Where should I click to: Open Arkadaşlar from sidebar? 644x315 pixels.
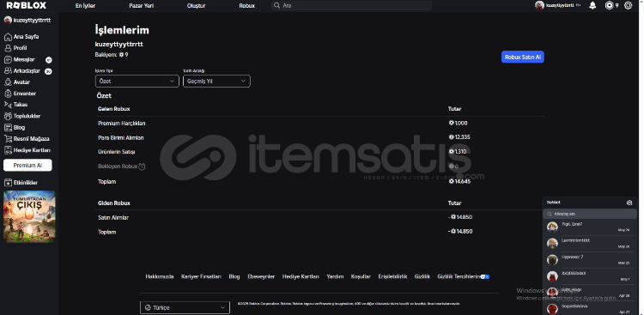click(22, 71)
